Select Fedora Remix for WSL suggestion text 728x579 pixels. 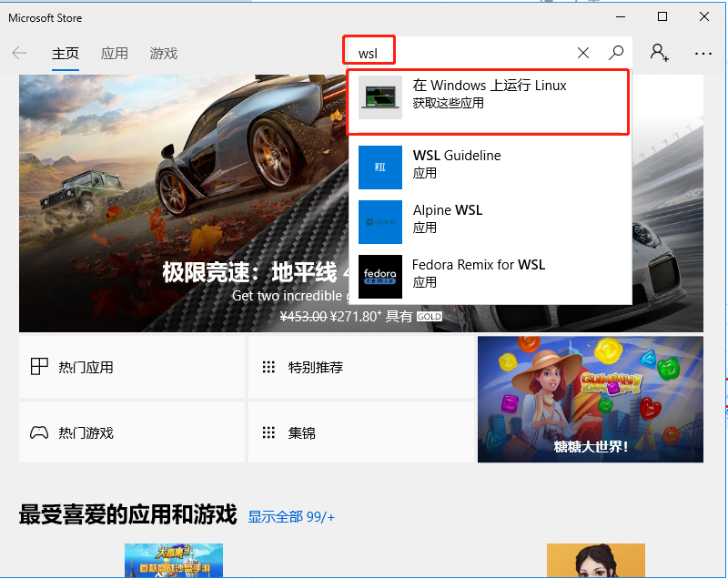pos(479,265)
